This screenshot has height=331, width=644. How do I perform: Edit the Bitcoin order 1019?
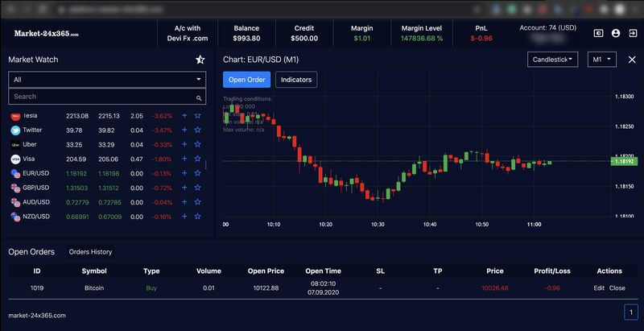click(x=599, y=288)
